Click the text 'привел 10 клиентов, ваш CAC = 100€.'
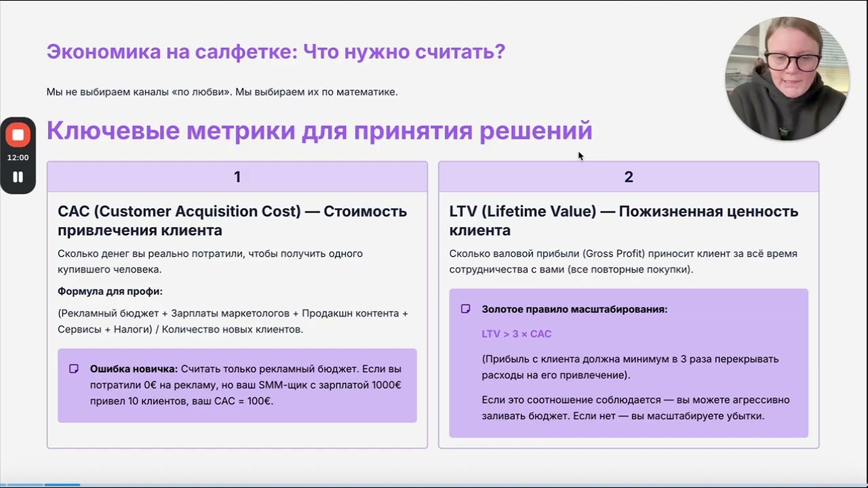Screen dimensions: 868x488 coord(182,401)
